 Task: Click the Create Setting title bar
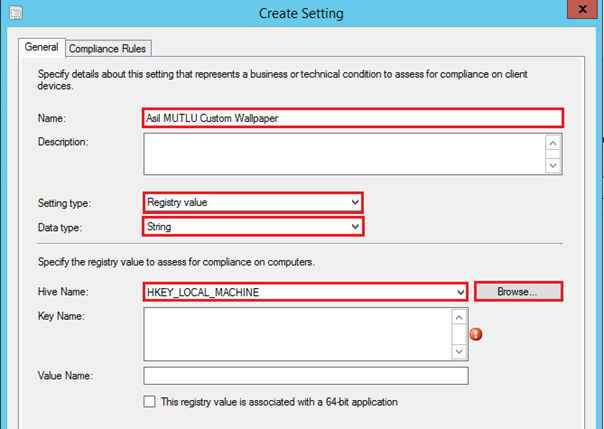click(300, 13)
